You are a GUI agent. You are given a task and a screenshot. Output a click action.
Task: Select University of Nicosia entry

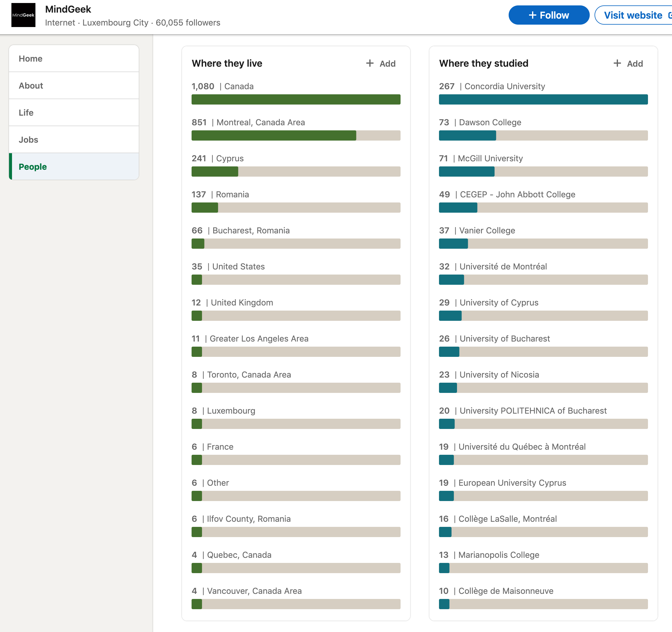coord(543,381)
